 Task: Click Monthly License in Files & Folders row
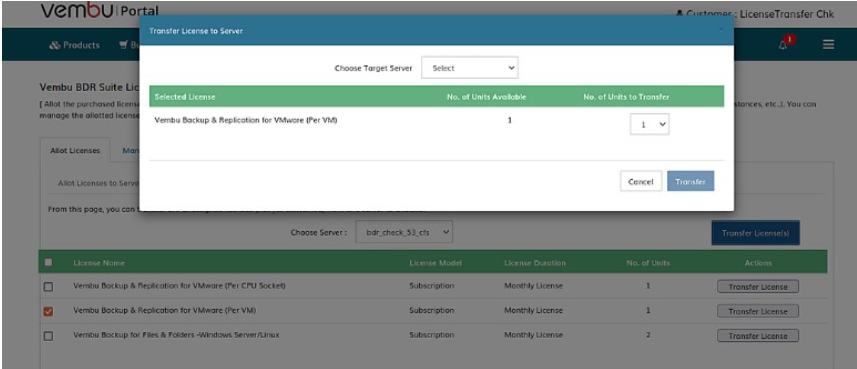click(x=533, y=335)
